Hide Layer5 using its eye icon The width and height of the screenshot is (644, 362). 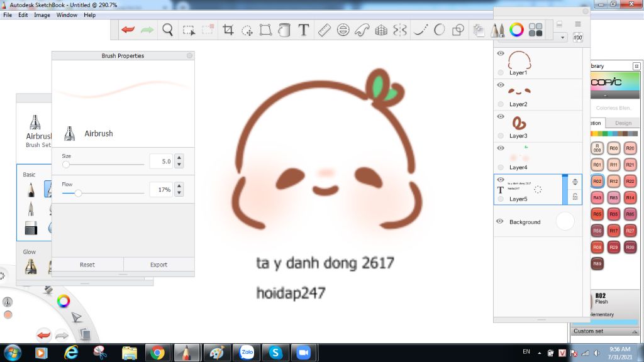tap(500, 180)
